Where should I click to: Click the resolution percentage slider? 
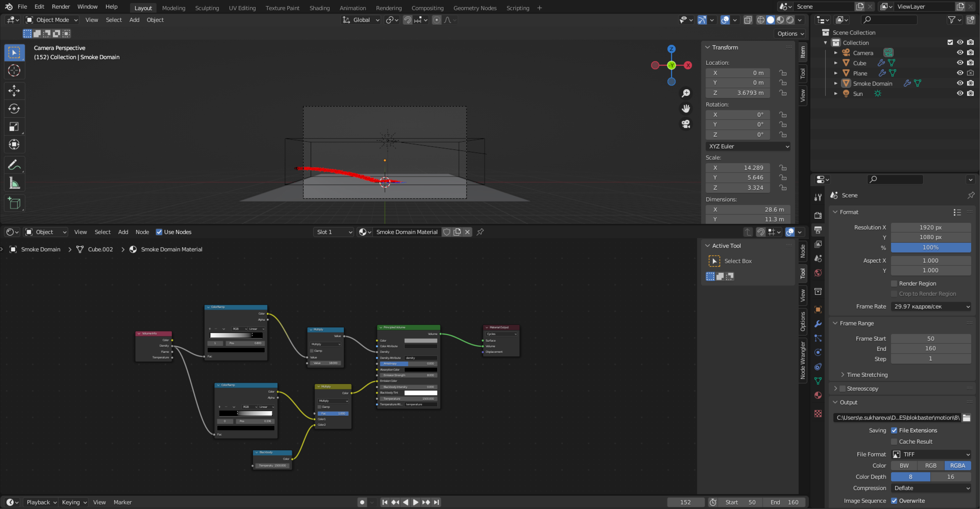pos(931,248)
